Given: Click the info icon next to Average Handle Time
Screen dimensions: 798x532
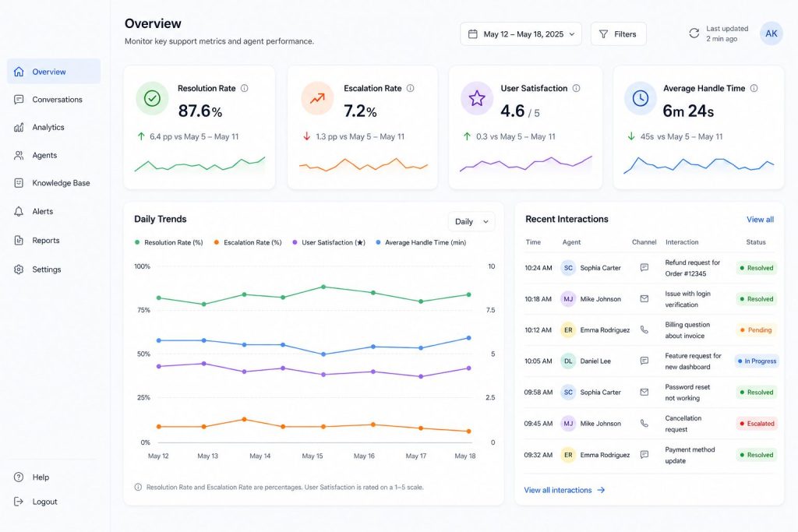Looking at the screenshot, I should tap(754, 88).
